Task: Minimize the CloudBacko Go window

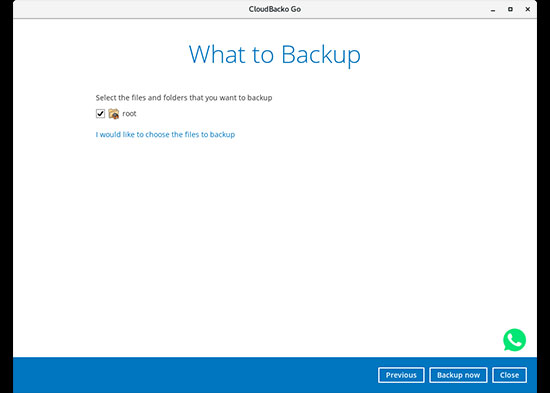Action: pos(493,9)
